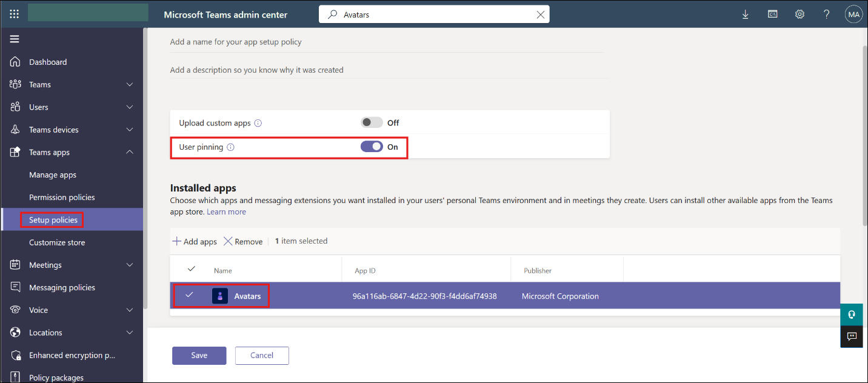This screenshot has height=383, width=868.
Task: Open the app launcher waffle icon
Action: (15, 14)
